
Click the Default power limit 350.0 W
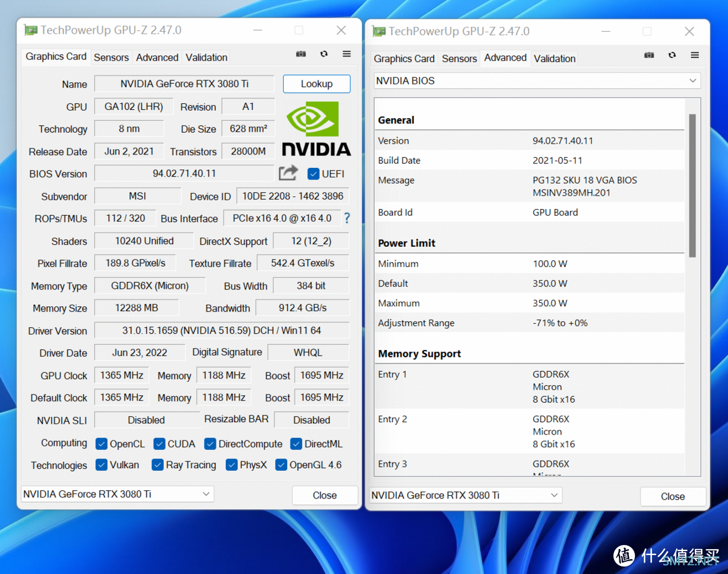550,284
